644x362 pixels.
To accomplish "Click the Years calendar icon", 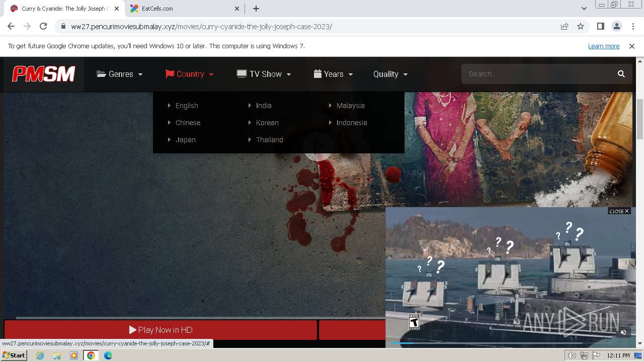I will [317, 74].
